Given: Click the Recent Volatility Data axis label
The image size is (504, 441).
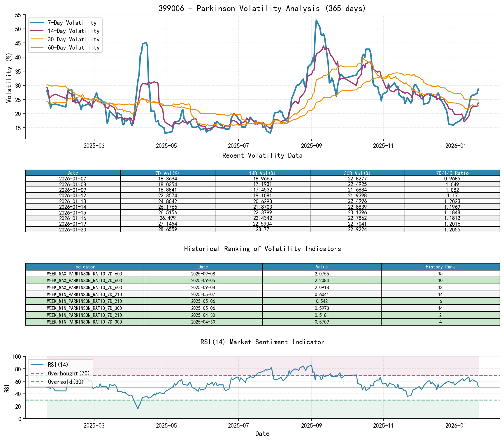Looking at the screenshot, I should (262, 156).
